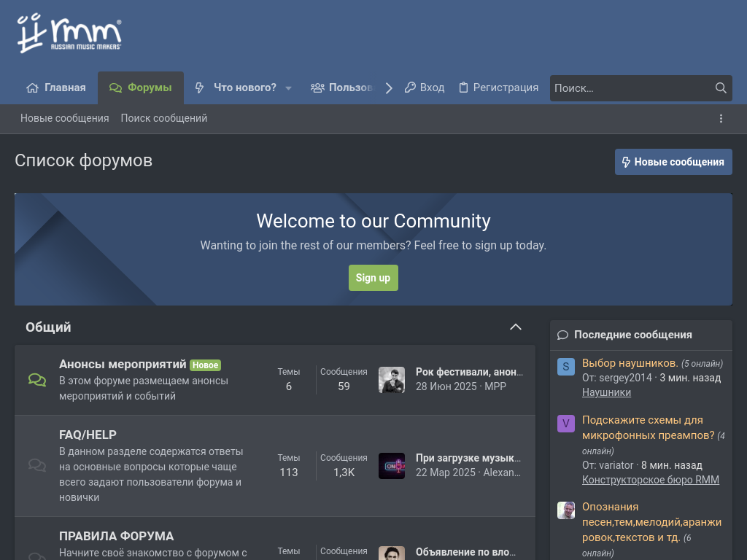Viewport: 747px width, 560px height.
Task: Click the Новые сообщения button
Action: click(673, 162)
